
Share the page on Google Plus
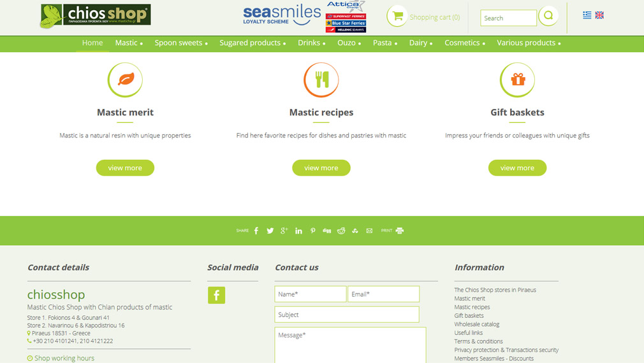point(284,231)
